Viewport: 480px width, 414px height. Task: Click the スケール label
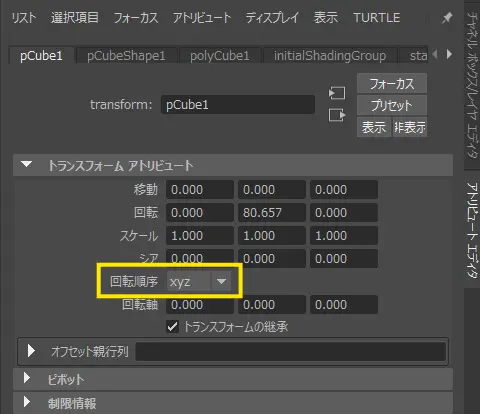pos(139,236)
